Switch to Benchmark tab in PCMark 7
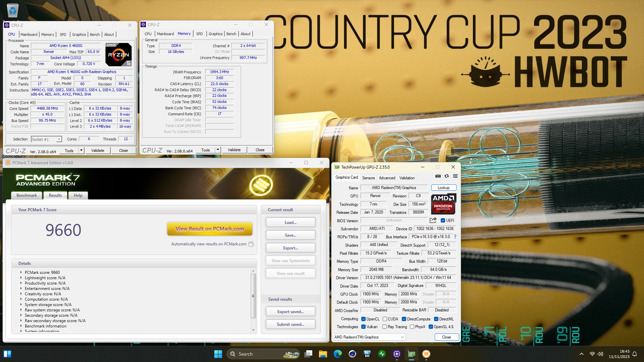The height and width of the screenshot is (362, 644). pos(27,195)
